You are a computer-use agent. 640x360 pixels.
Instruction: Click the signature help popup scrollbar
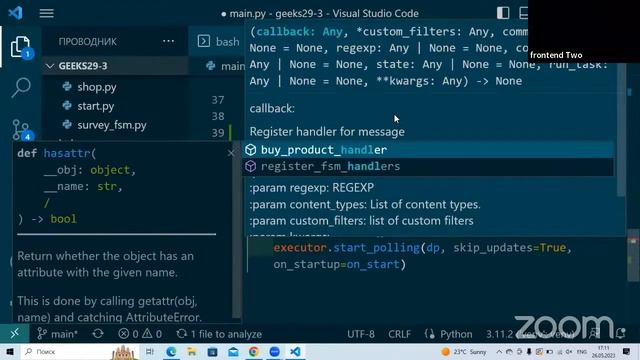(x=621, y=131)
